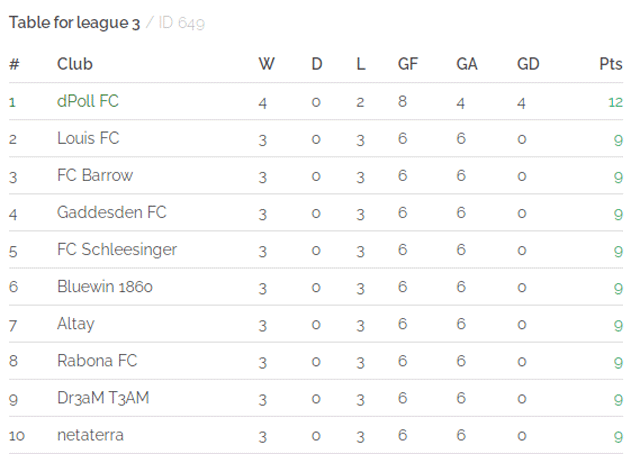Click dPoll FC's 12 points value

(616, 102)
